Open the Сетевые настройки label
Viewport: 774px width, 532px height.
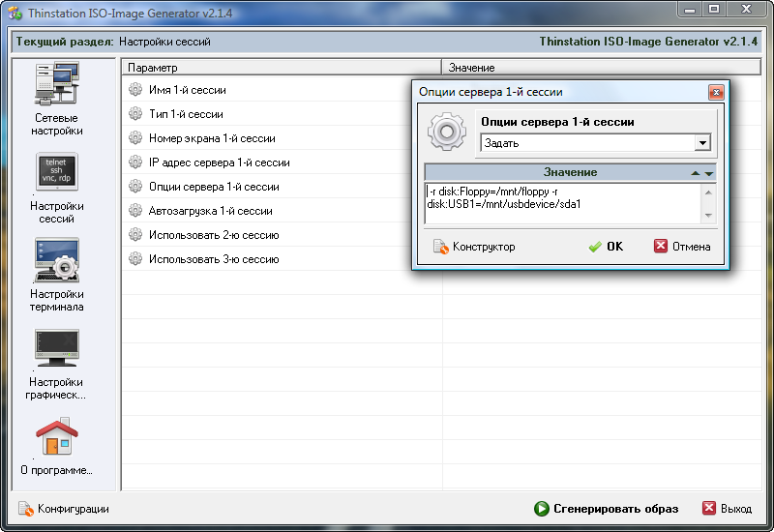click(57, 125)
